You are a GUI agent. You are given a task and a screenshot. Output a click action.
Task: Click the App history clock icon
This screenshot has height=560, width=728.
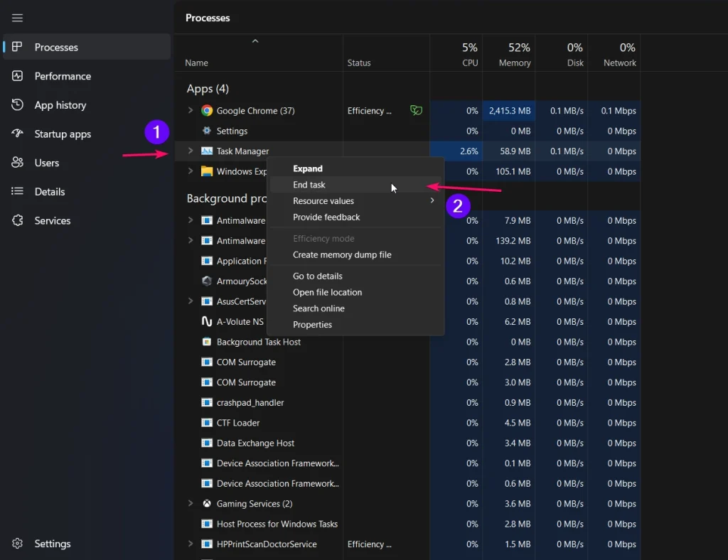pos(17,105)
